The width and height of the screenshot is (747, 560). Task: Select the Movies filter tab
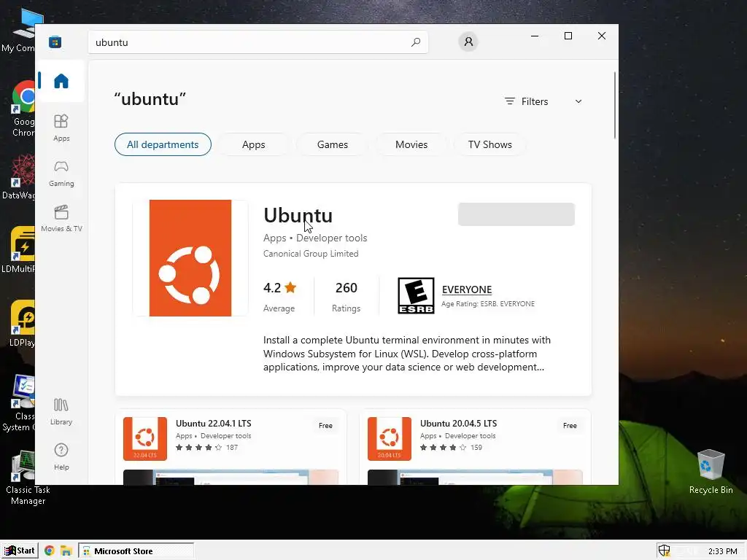(411, 144)
